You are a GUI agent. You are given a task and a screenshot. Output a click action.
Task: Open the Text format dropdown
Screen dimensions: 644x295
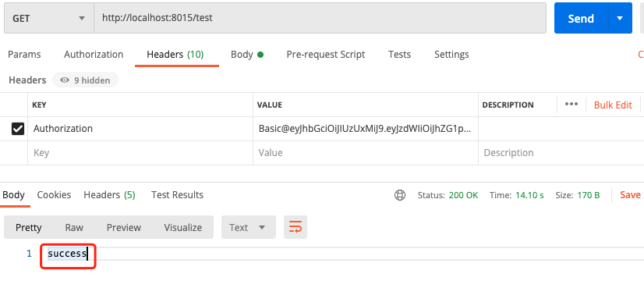pyautogui.click(x=249, y=227)
